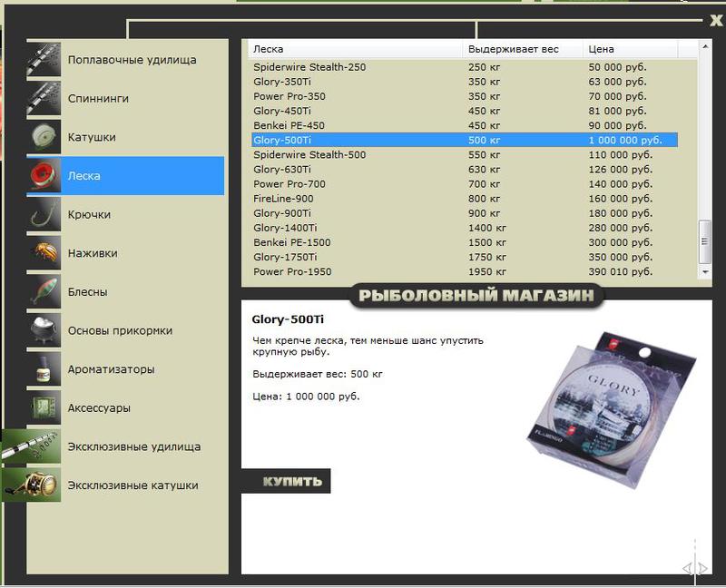Screen dimensions: 726x588
Task: Open Ароматизаторы category
Action: coord(111,369)
